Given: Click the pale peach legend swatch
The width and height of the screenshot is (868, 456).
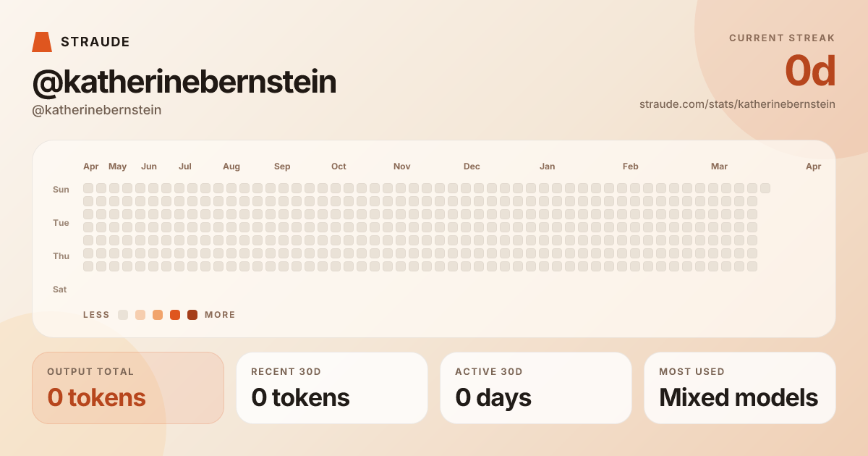Looking at the screenshot, I should 140,315.
